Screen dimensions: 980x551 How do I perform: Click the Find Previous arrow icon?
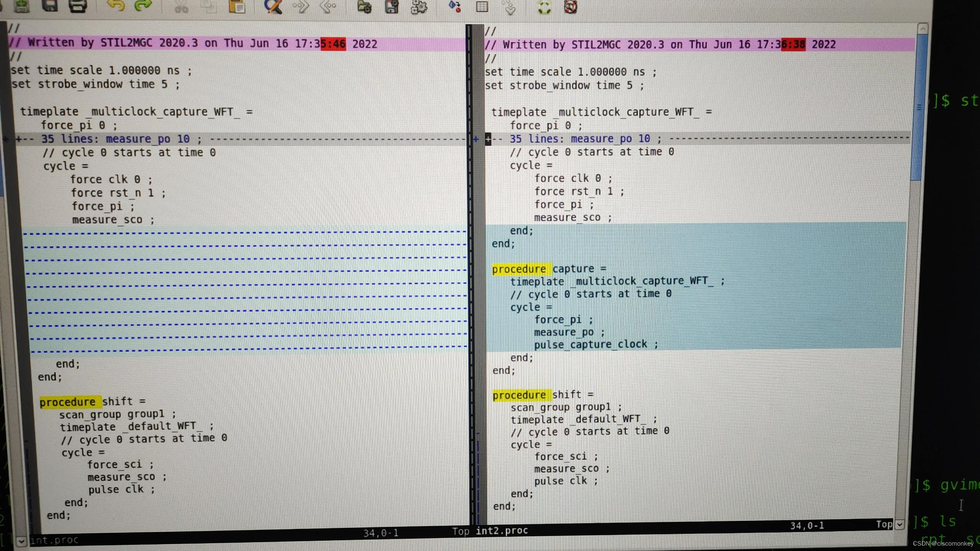328,7
